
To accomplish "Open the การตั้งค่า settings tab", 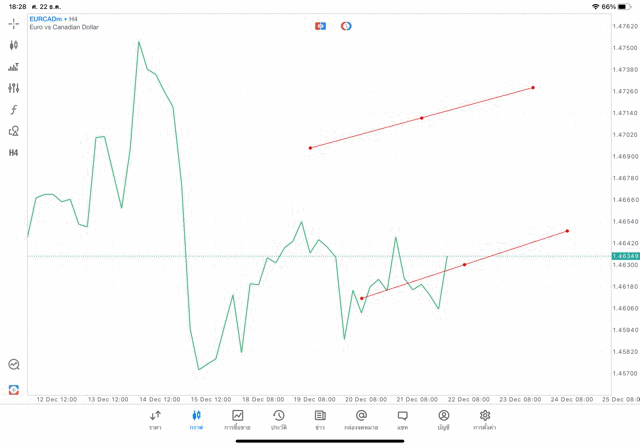I will 485,420.
